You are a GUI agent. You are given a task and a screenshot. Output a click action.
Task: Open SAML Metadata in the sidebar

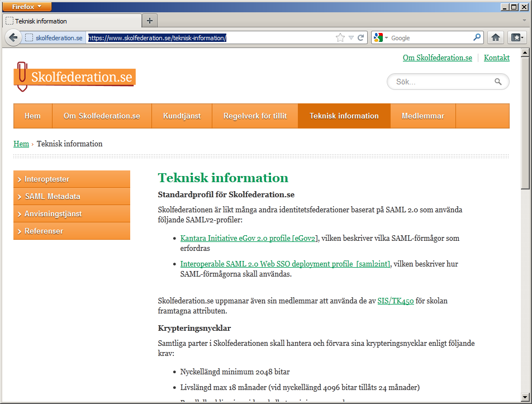click(x=72, y=196)
